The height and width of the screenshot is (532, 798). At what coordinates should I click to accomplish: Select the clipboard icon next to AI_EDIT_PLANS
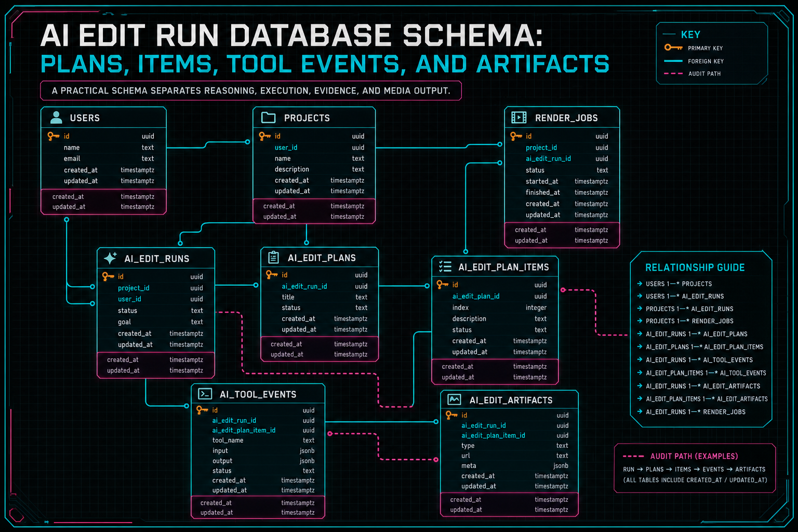pyautogui.click(x=273, y=257)
